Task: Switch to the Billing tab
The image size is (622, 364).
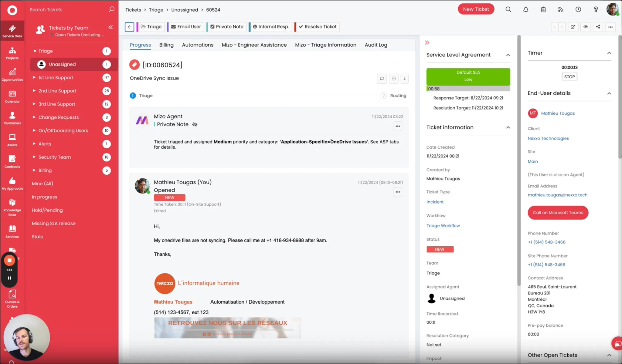Action: coord(166,45)
